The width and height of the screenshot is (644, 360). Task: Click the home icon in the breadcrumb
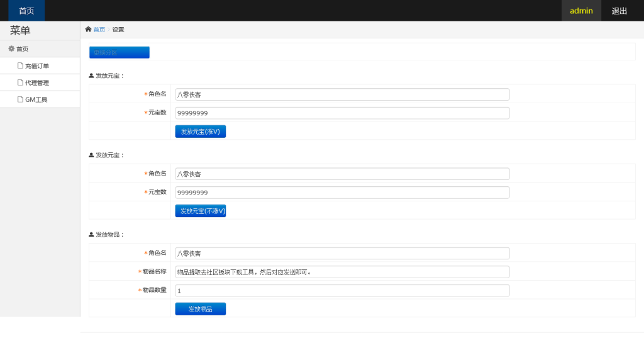(88, 29)
